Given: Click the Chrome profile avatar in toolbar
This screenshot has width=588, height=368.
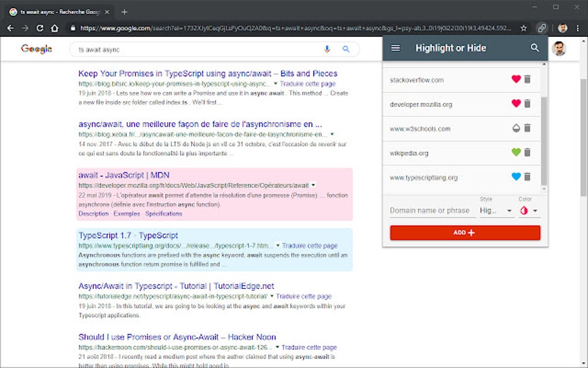Looking at the screenshot, I should 563,28.
